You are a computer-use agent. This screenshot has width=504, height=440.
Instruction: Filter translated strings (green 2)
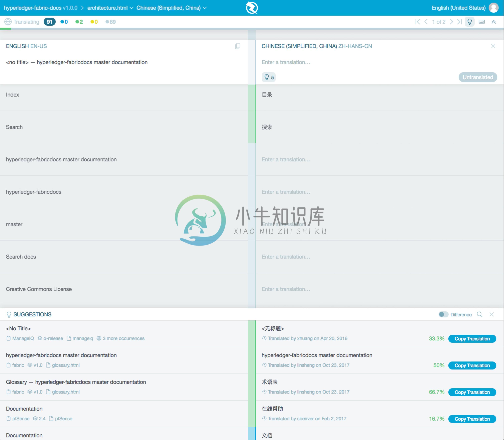pyautogui.click(x=79, y=22)
